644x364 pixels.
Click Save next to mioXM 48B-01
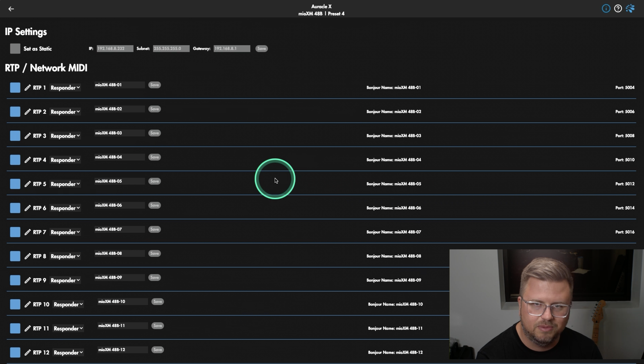point(155,85)
